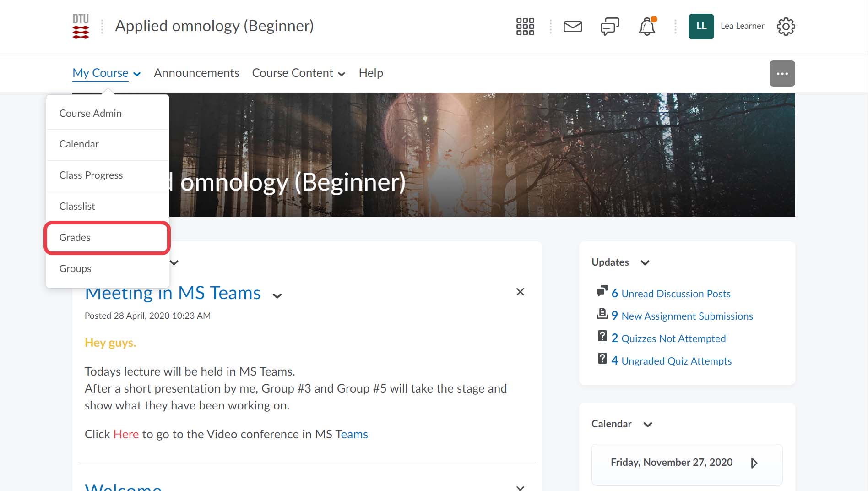Click the Posted 28 April, 2020 timestamp

point(148,316)
